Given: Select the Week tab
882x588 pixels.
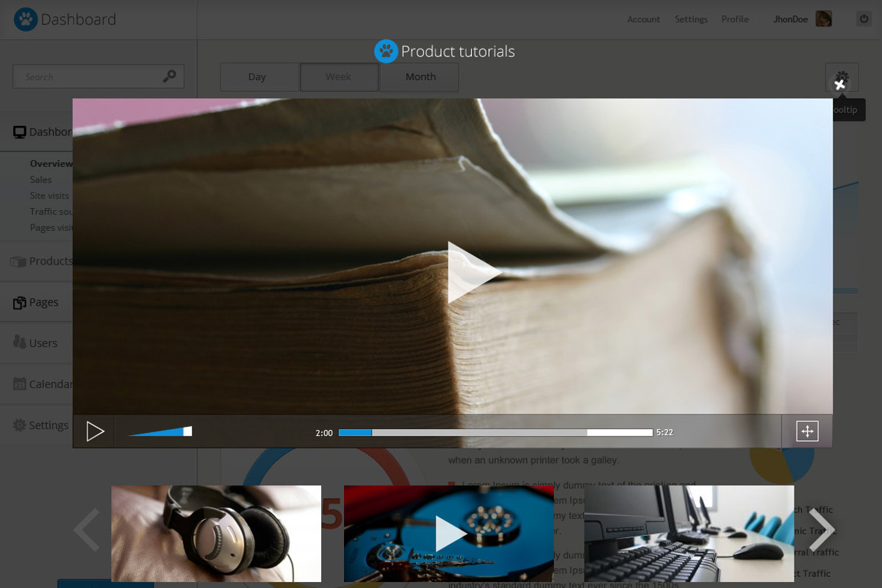Looking at the screenshot, I should click(339, 76).
